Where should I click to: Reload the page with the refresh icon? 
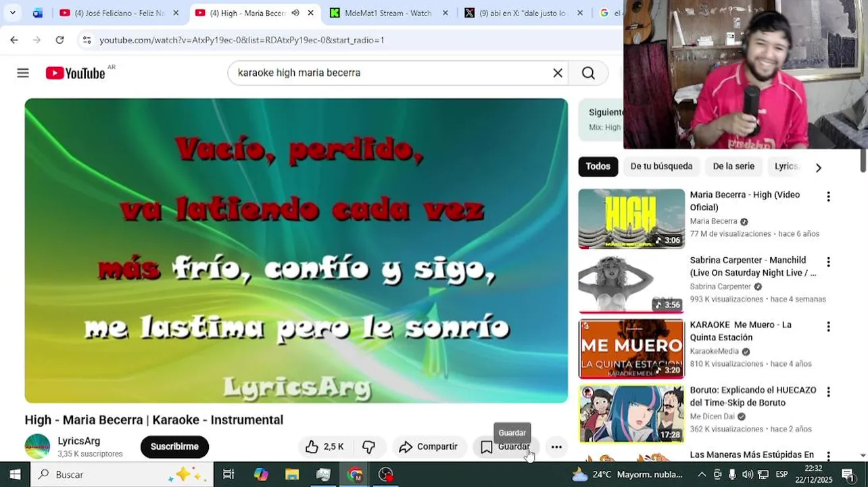[x=59, y=40]
